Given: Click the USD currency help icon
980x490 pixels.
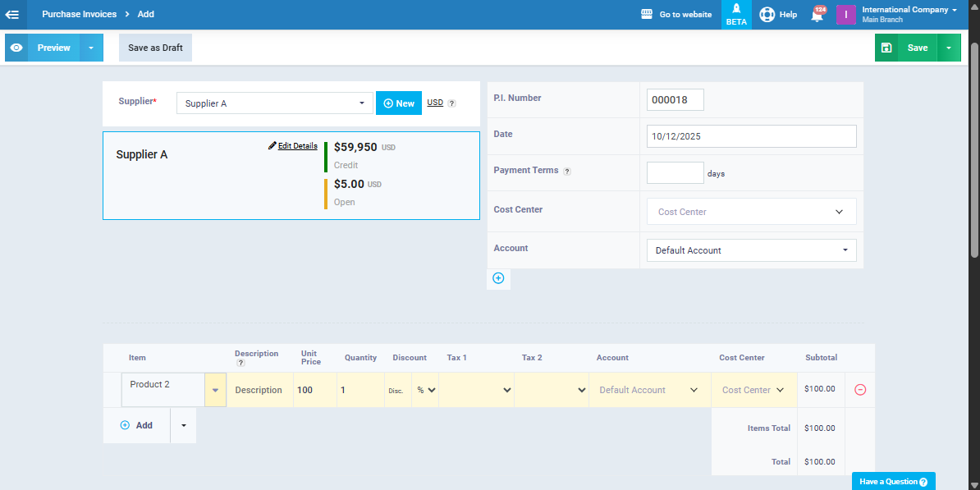Looking at the screenshot, I should point(451,103).
